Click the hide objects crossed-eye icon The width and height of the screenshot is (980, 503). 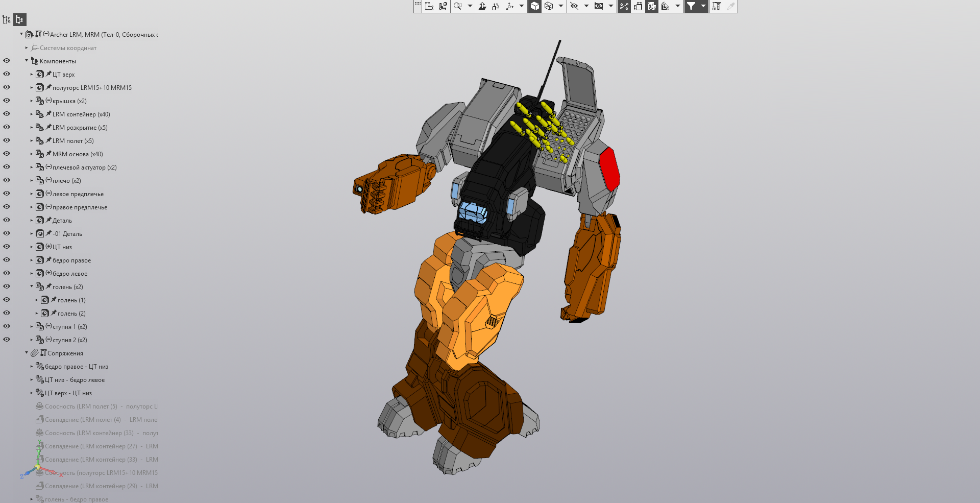coord(574,6)
